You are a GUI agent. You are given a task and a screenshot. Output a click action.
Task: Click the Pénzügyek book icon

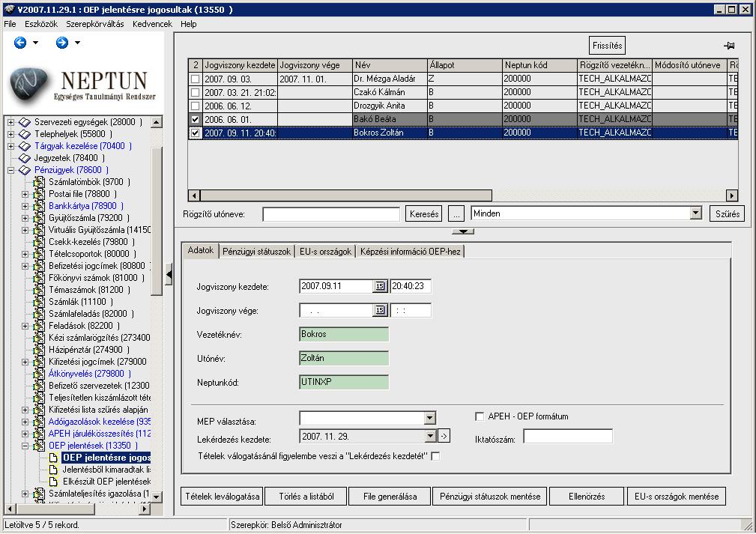(x=25, y=170)
